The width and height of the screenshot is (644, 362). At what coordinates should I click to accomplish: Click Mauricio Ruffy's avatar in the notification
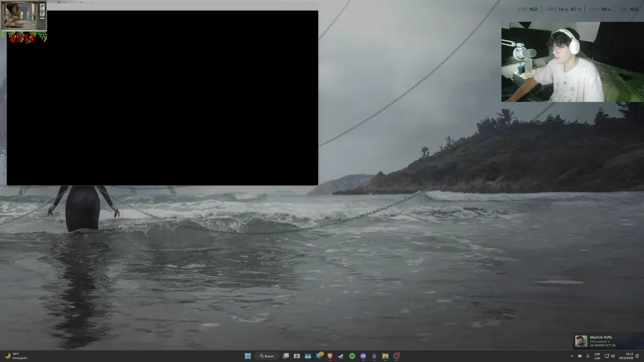click(581, 341)
